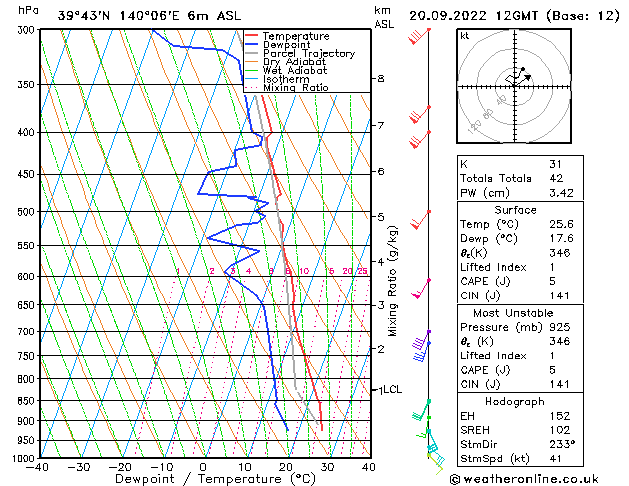The width and height of the screenshot is (629, 486).
Task: Click the StmDir value 233°
Action: tap(562, 444)
